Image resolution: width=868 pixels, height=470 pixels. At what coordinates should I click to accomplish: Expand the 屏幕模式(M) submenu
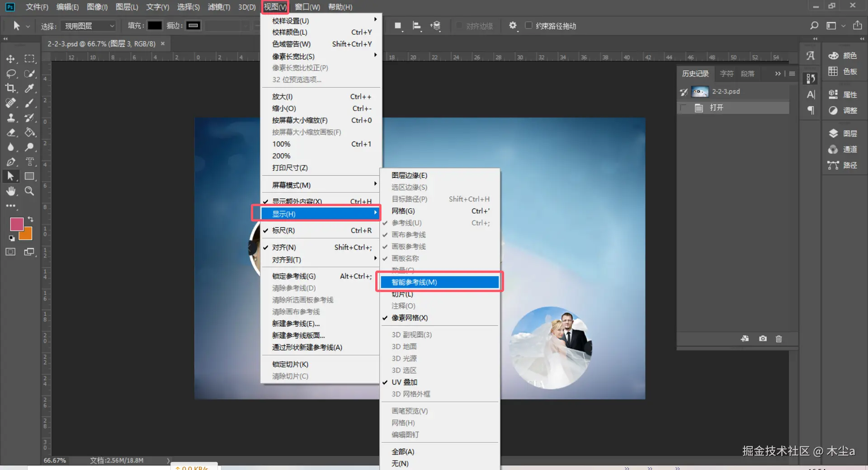coord(321,185)
